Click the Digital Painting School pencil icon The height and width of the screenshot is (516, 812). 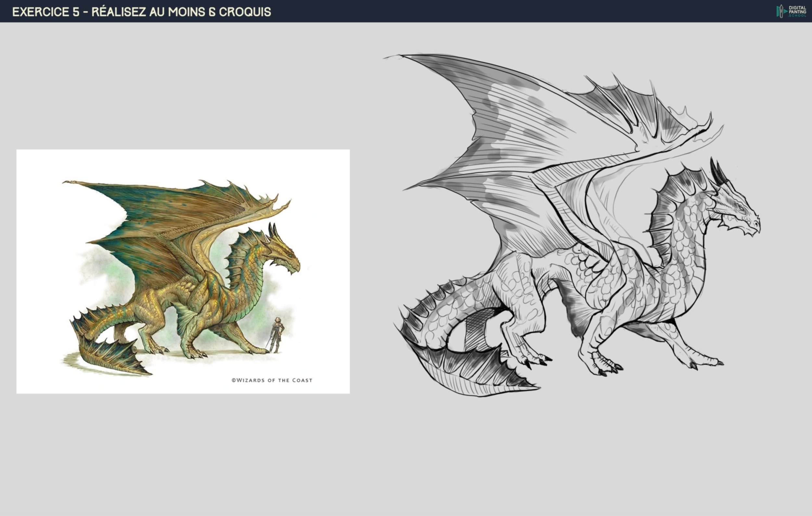781,11
